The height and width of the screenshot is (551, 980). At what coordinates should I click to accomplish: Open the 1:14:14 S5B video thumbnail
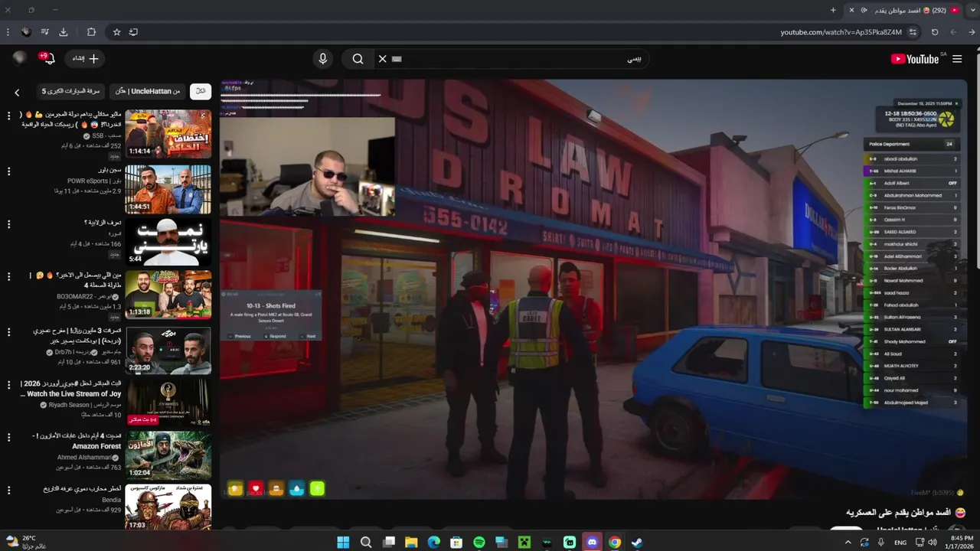tap(168, 134)
